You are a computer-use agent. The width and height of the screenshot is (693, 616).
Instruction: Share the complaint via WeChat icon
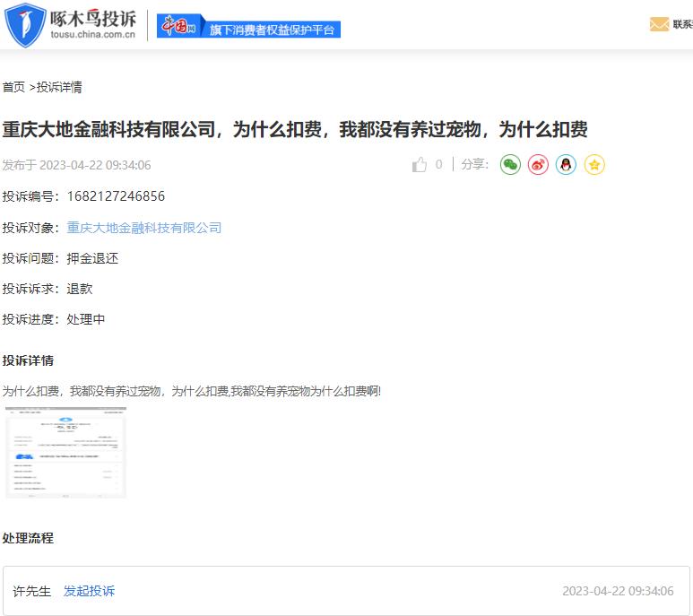coord(510,165)
